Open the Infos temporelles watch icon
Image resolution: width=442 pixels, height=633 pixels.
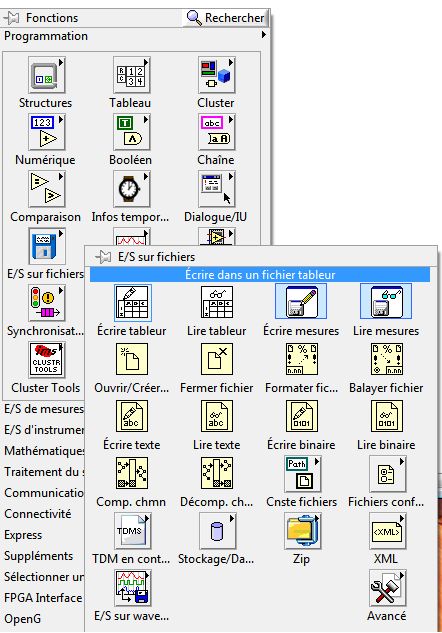[132, 189]
